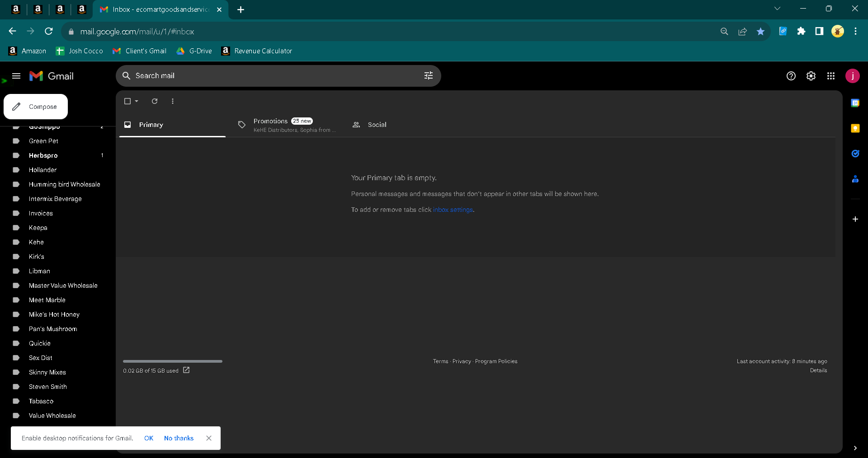
Task: Click the address bar URL
Action: pyautogui.click(x=137, y=32)
